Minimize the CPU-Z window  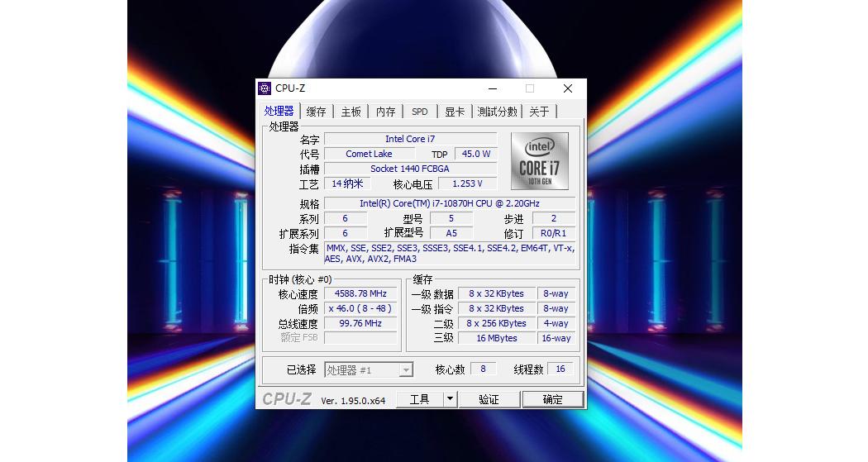click(493, 88)
